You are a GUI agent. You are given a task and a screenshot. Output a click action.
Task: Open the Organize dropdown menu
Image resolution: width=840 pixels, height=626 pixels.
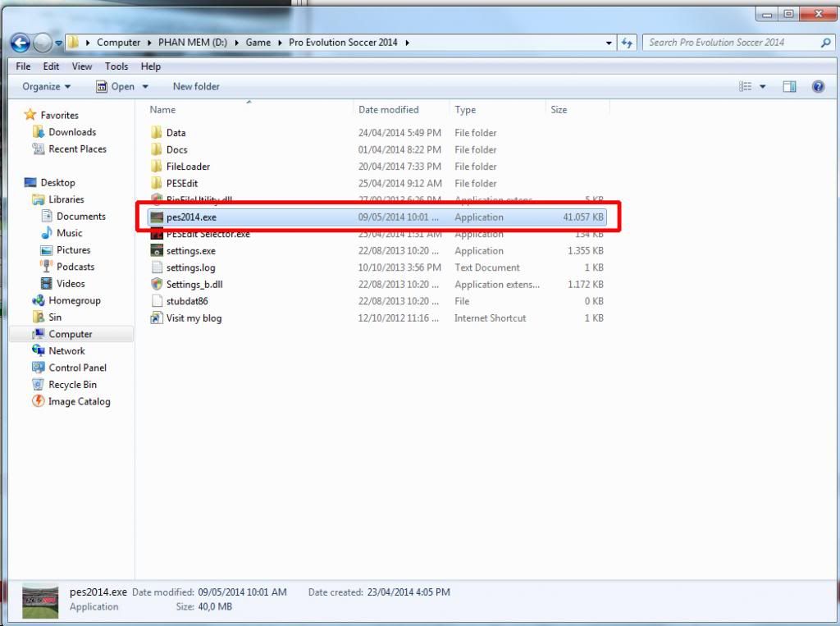coord(46,86)
